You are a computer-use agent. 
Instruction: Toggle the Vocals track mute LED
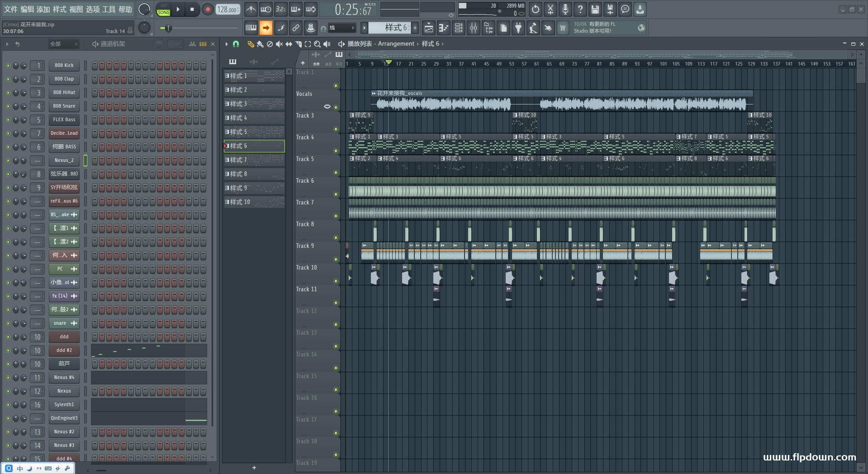(x=336, y=107)
